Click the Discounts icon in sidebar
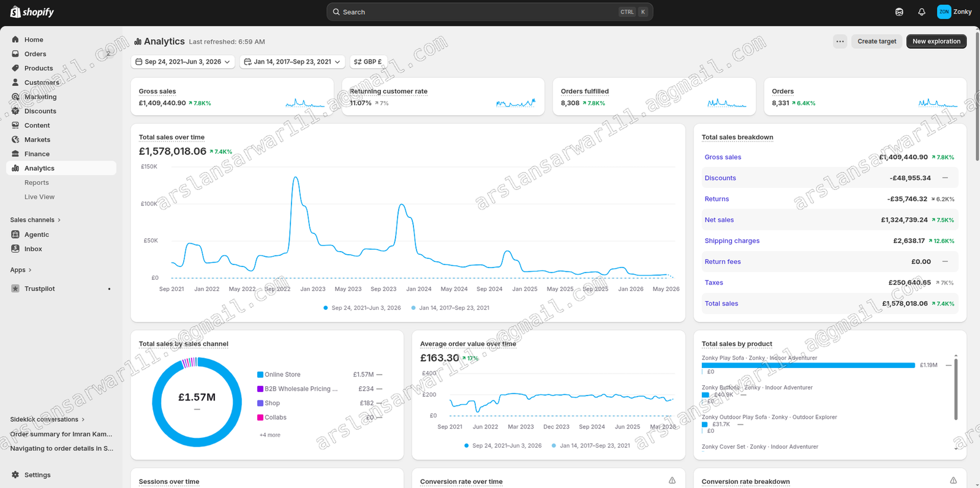Image resolution: width=980 pixels, height=488 pixels. click(x=15, y=111)
